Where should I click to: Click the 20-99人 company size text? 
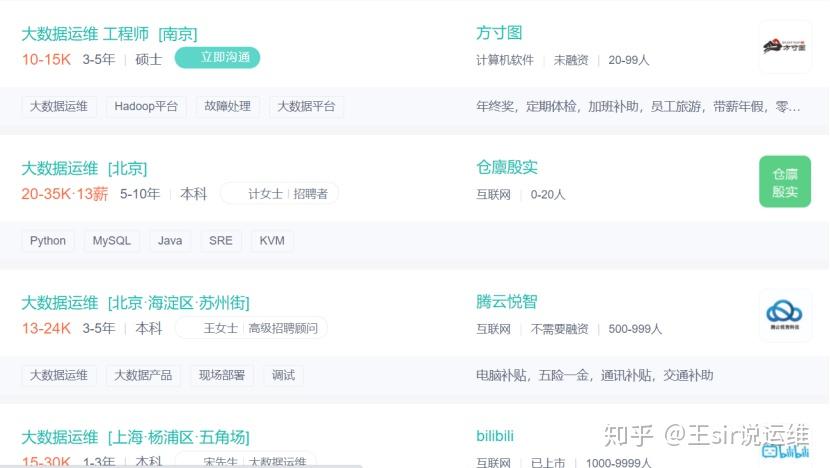point(628,60)
